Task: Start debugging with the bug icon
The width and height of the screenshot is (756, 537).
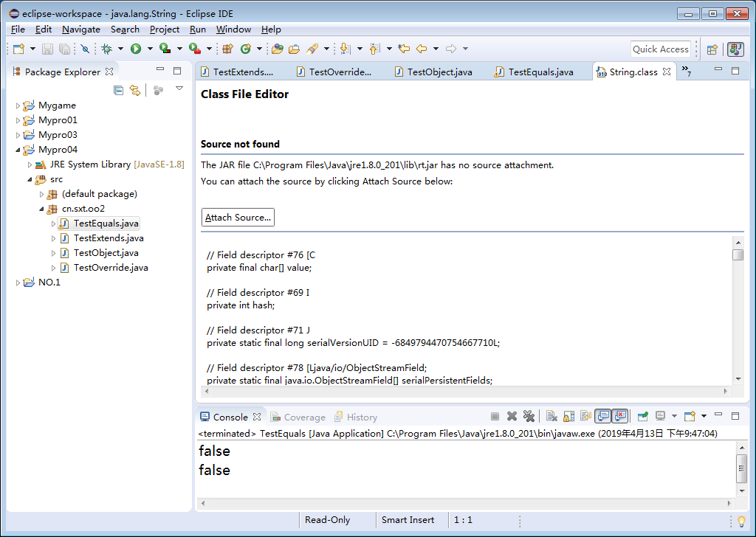Action: [106, 49]
